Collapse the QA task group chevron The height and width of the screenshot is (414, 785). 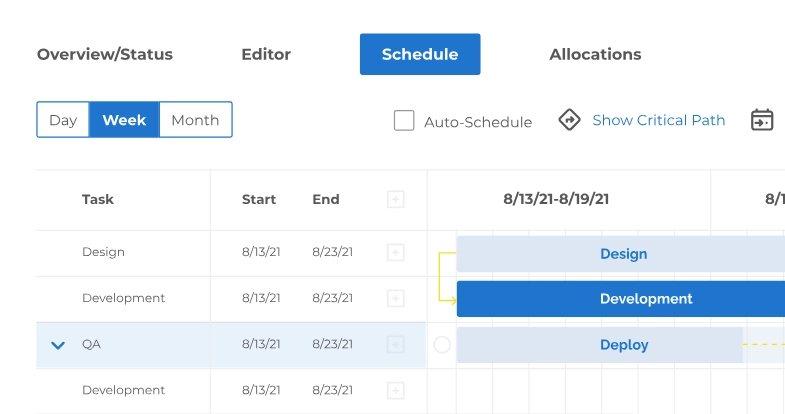pos(58,345)
